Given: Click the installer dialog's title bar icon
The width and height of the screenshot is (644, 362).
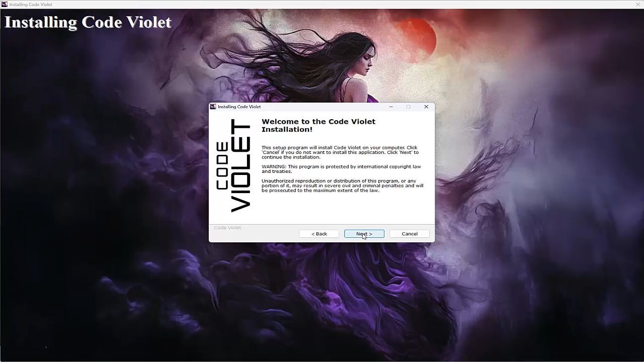Looking at the screenshot, I should [213, 107].
